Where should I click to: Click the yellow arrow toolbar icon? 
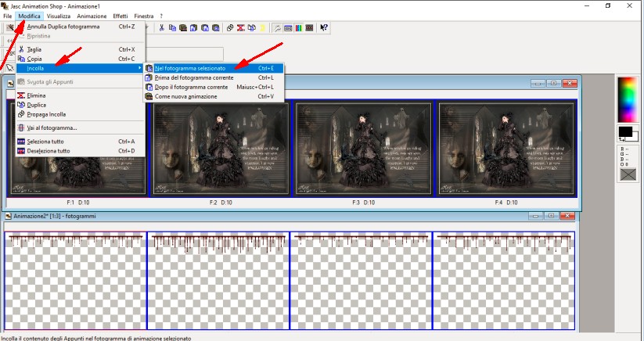262,27
